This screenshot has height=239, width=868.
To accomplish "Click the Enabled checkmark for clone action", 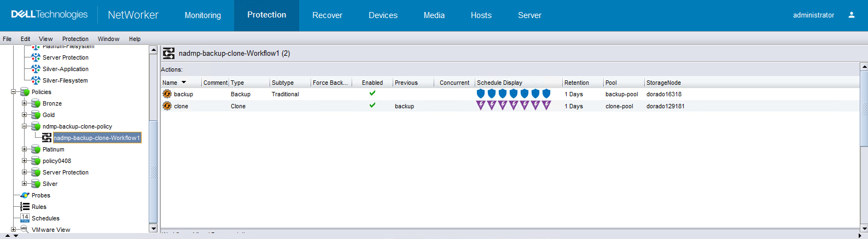I will tap(372, 105).
